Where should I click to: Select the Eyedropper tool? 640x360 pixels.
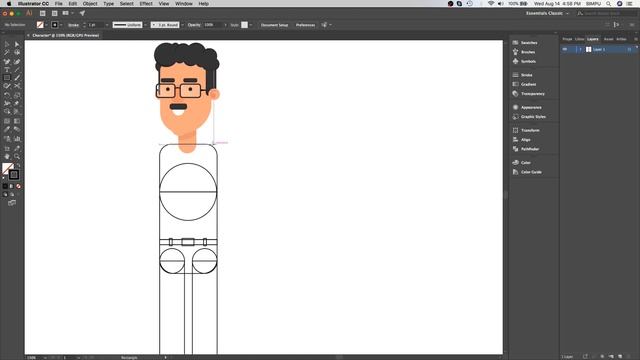click(7, 129)
